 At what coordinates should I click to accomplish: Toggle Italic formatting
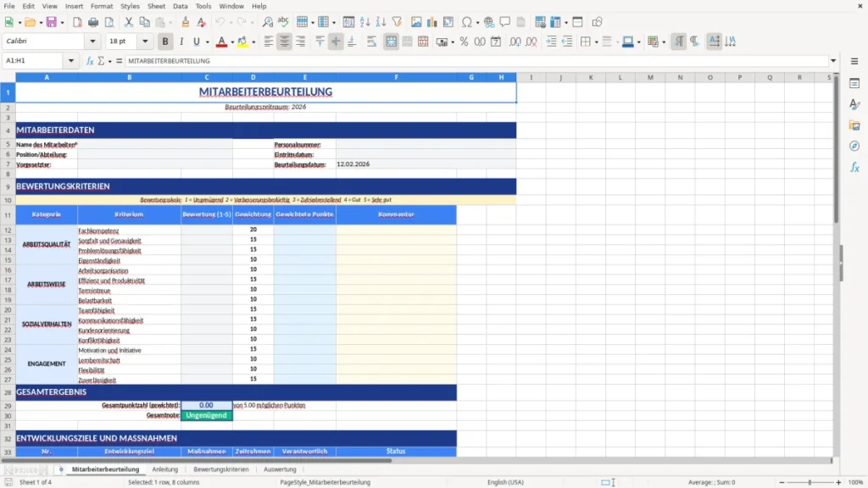[x=181, y=42]
